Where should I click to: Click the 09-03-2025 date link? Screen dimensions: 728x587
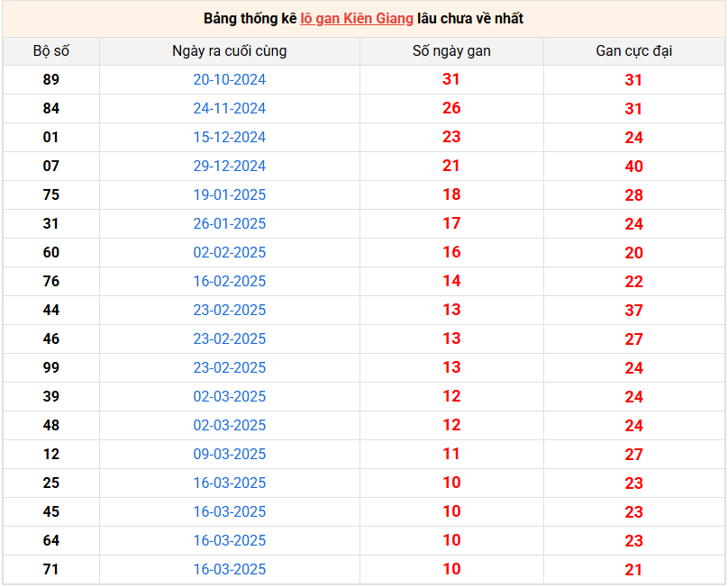click(x=230, y=454)
